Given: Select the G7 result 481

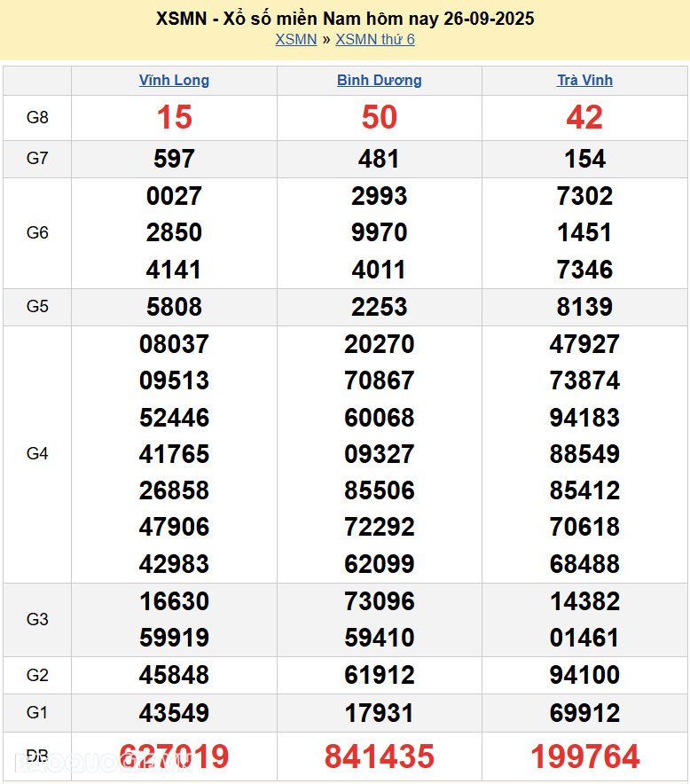Looking at the screenshot, I should tap(379, 159).
